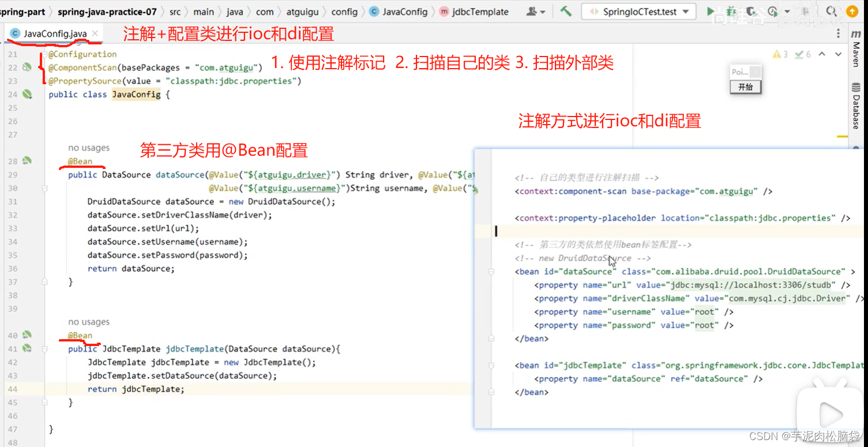The height and width of the screenshot is (447, 868).
Task: Click Spring bean gutter icon on line 40
Action: coord(27,335)
